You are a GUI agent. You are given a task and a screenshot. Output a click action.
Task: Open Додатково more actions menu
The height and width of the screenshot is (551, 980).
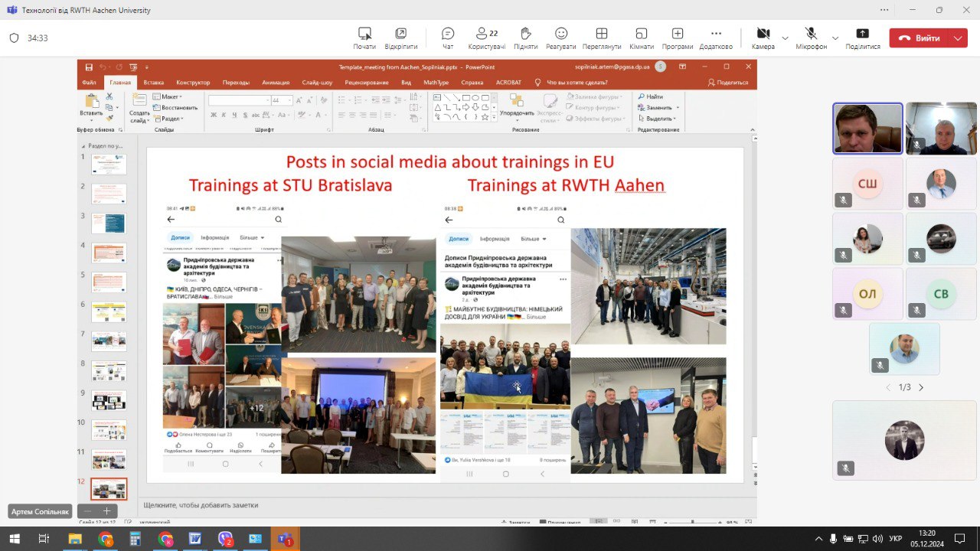point(716,37)
